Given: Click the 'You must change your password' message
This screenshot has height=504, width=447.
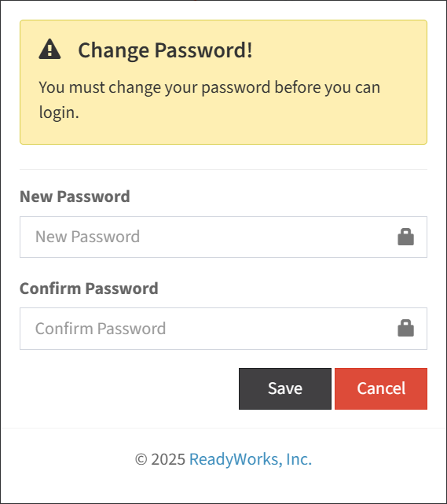Looking at the screenshot, I should [x=210, y=100].
